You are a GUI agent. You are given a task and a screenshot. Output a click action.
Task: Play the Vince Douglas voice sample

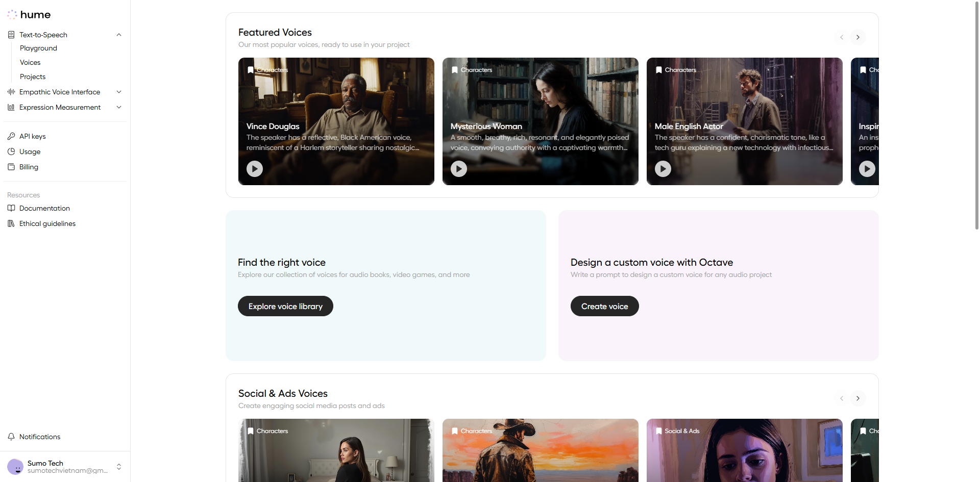pyautogui.click(x=255, y=168)
